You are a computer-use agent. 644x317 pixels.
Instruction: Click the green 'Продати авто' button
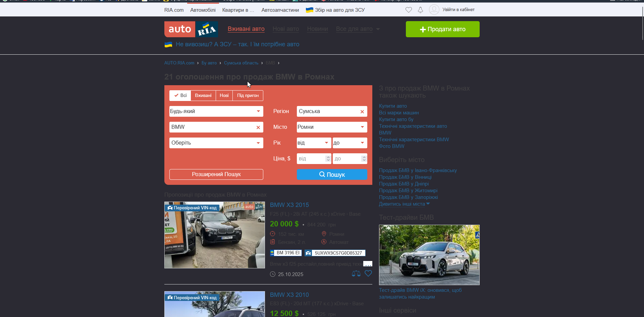[442, 29]
